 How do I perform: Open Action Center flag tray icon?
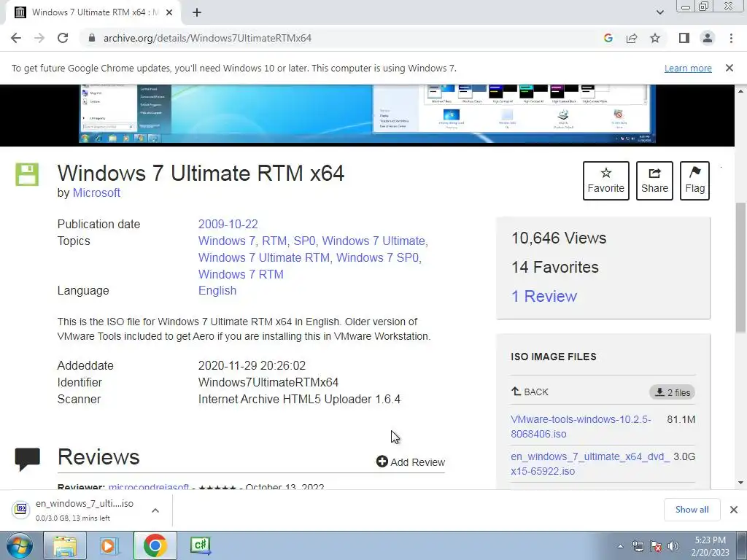656,546
